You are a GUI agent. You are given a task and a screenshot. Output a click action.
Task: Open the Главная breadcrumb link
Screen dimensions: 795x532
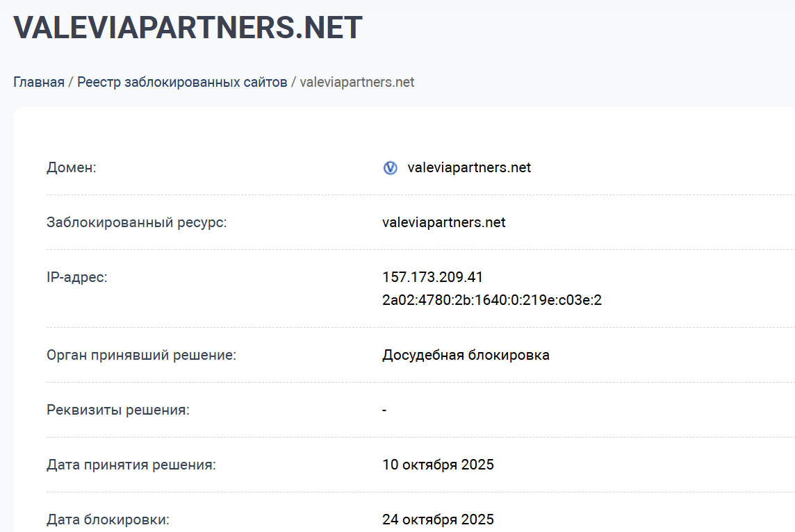tap(38, 81)
